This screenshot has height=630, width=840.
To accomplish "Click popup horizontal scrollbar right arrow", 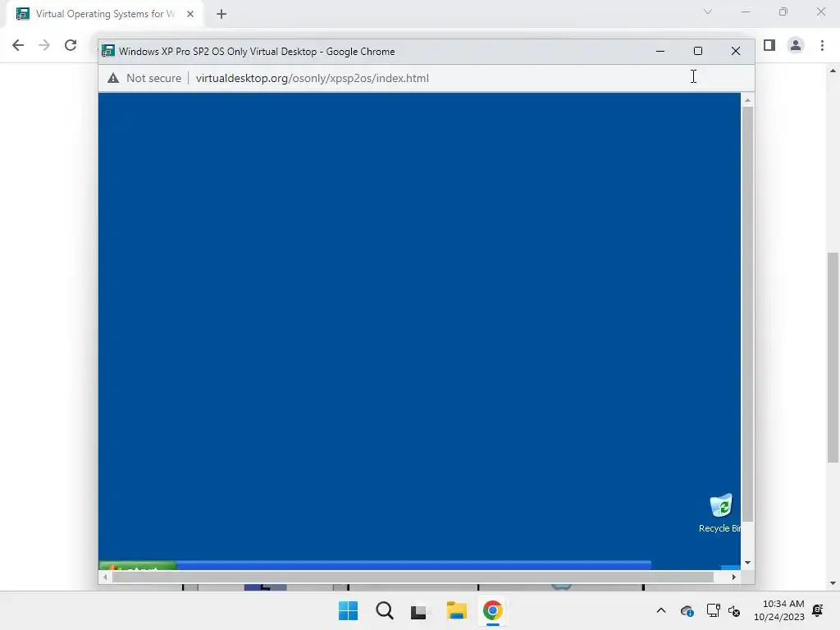I will [x=733, y=577].
